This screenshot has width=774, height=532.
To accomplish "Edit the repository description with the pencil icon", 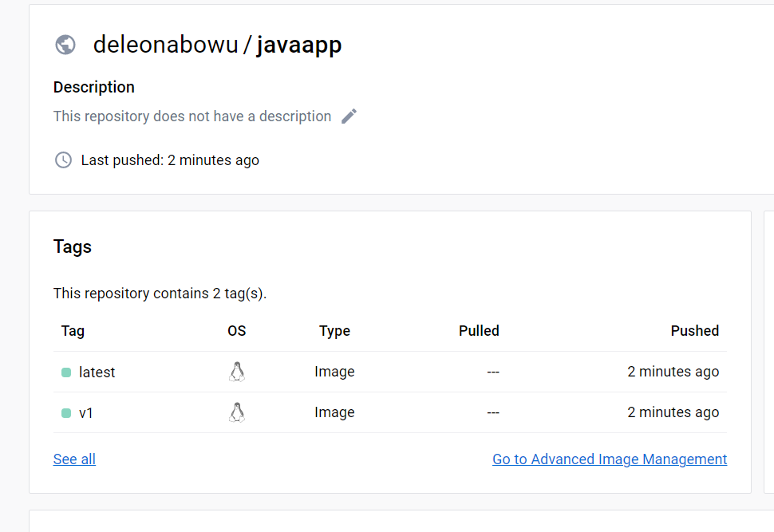I will [349, 116].
